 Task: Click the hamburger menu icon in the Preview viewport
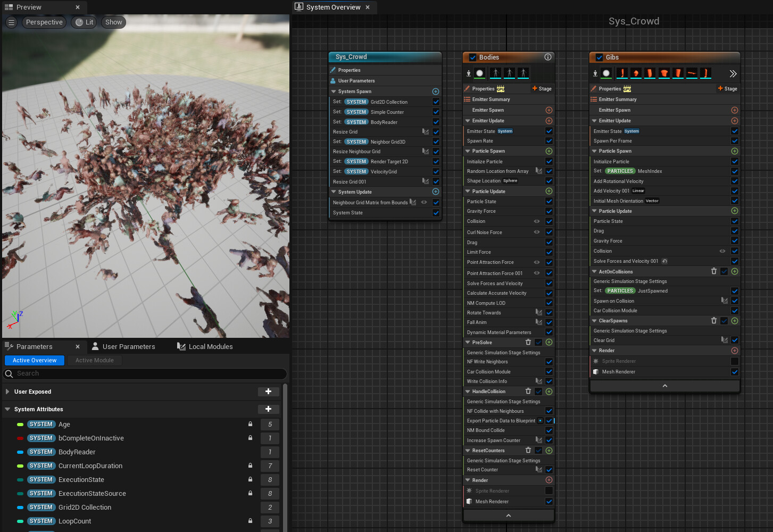(11, 22)
